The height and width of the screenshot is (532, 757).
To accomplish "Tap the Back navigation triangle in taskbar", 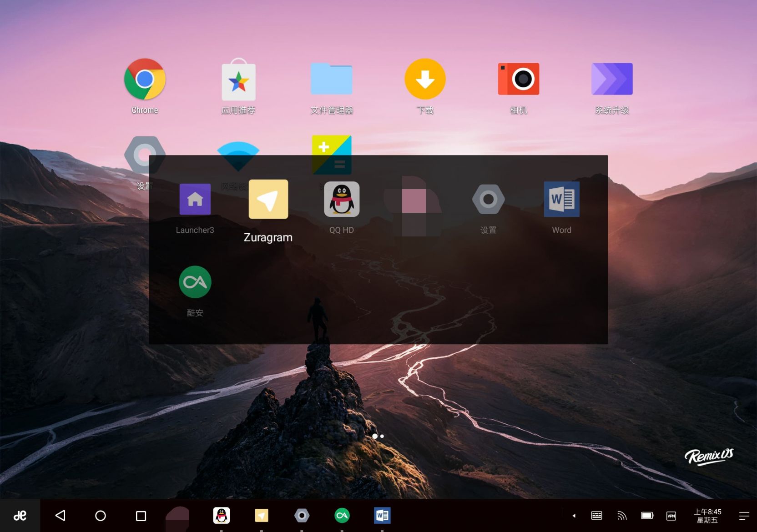I will click(x=61, y=516).
